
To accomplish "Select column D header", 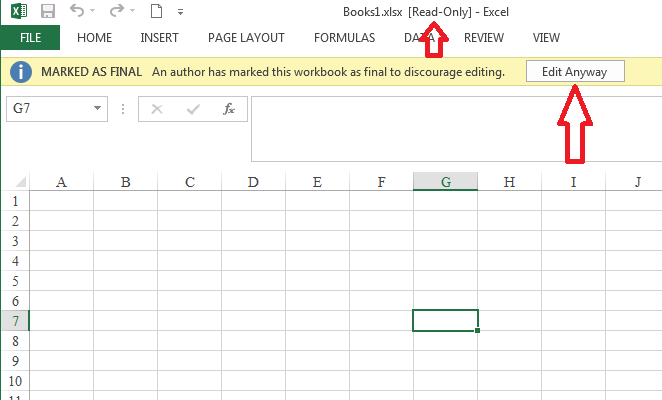I will click(x=253, y=182).
